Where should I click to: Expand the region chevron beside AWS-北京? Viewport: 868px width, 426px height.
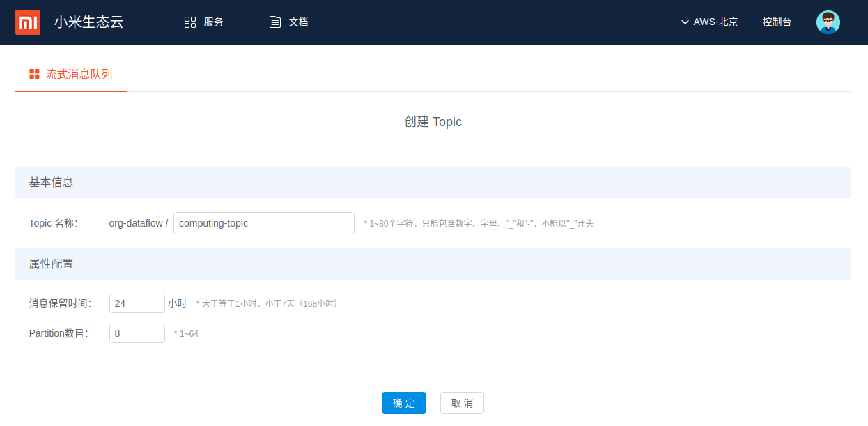tap(685, 22)
